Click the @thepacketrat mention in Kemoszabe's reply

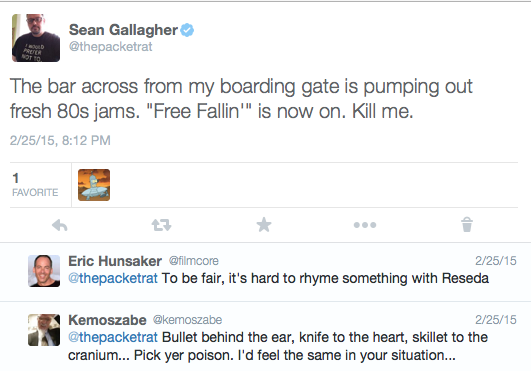coord(113,337)
